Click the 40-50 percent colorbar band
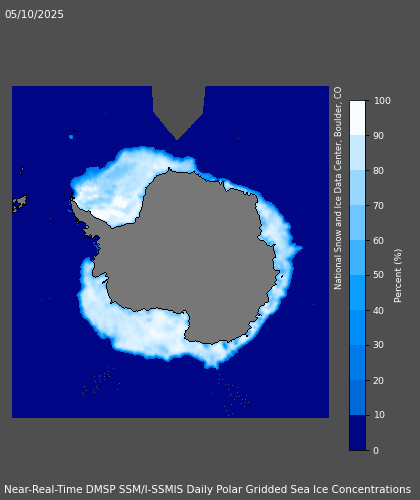 357,292
